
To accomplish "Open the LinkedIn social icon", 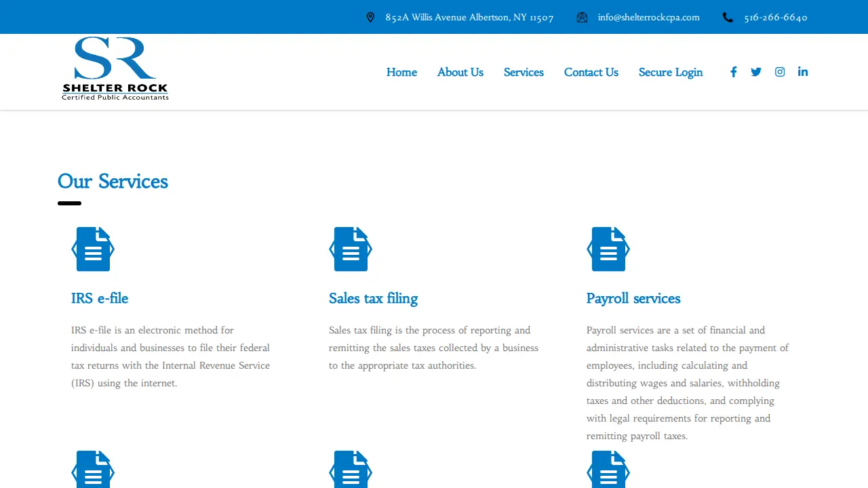I will [x=803, y=72].
